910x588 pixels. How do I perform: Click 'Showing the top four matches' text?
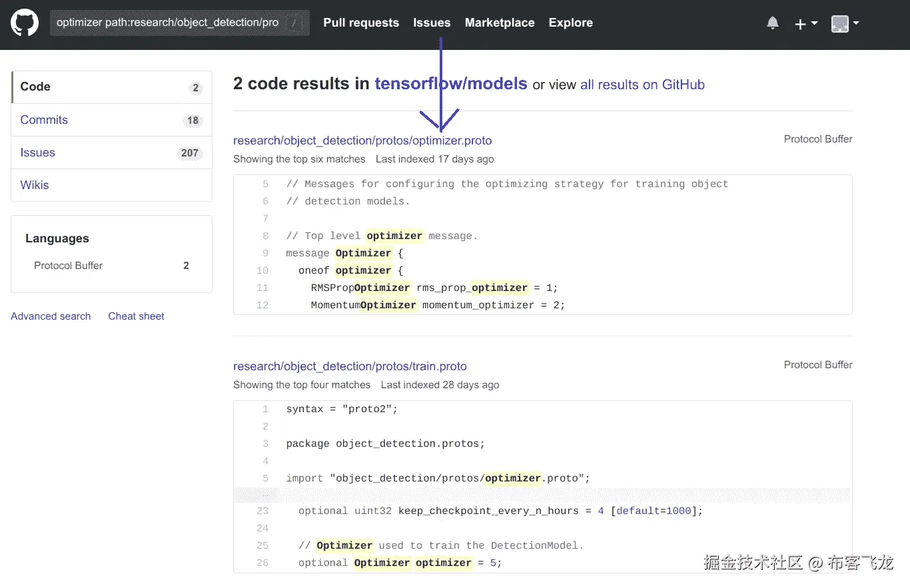point(302,385)
